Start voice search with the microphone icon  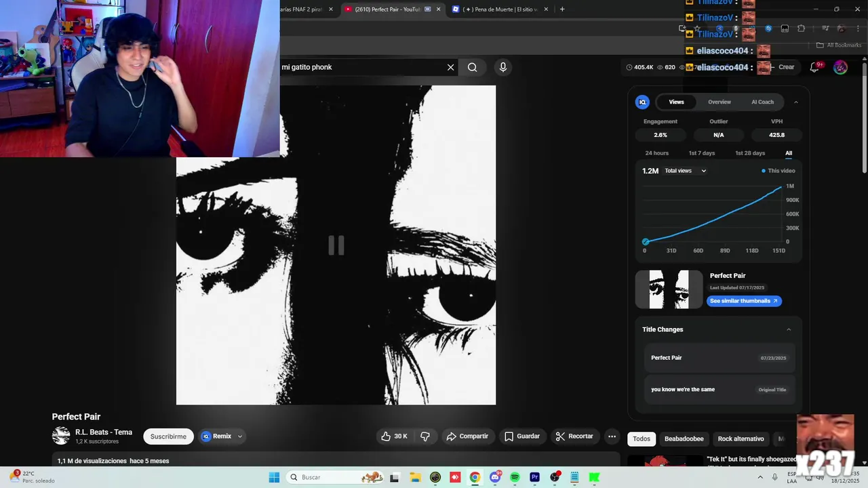[502, 67]
